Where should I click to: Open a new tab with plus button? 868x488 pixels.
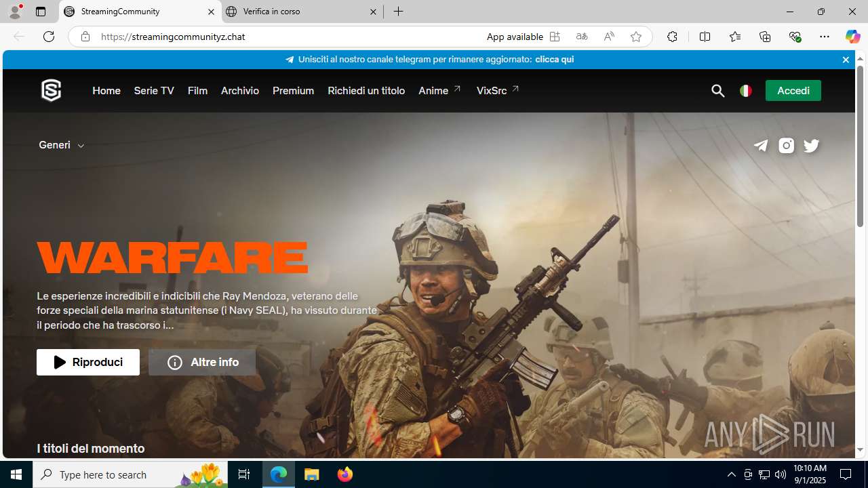tap(399, 12)
